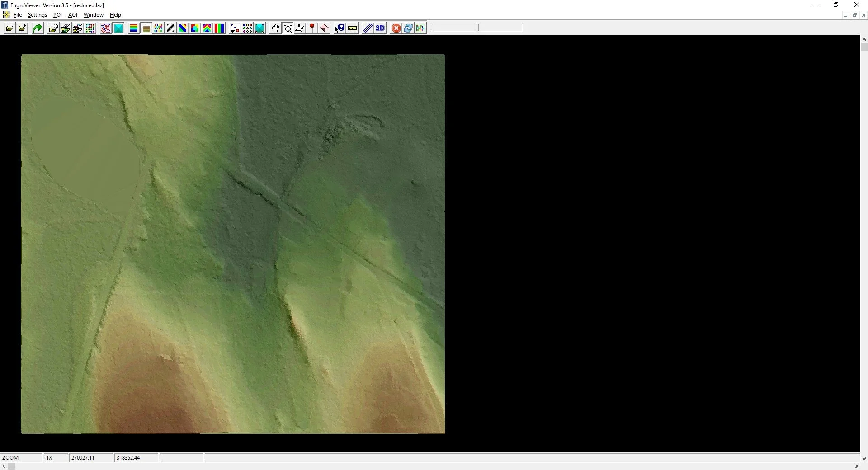Select the red pushpin point tool
868x470 pixels.
coord(312,28)
